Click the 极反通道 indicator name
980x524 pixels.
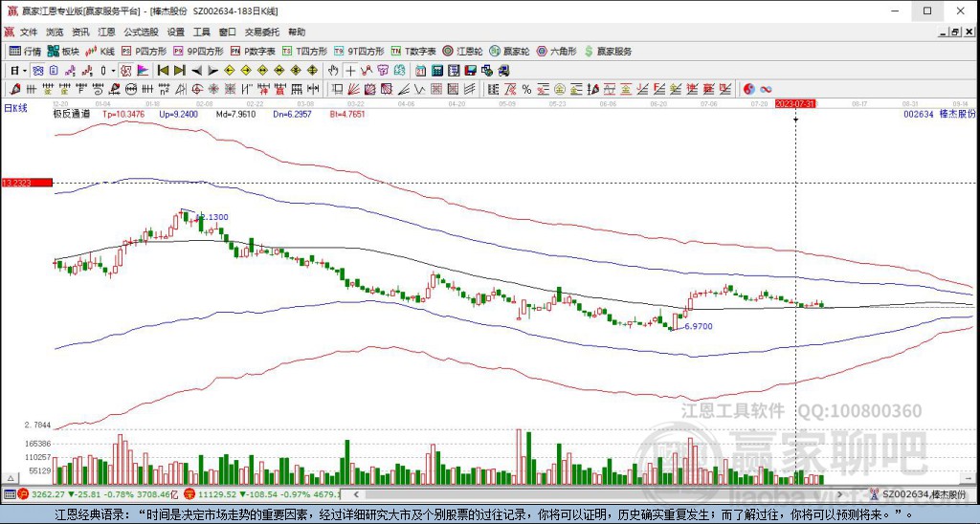(x=71, y=115)
